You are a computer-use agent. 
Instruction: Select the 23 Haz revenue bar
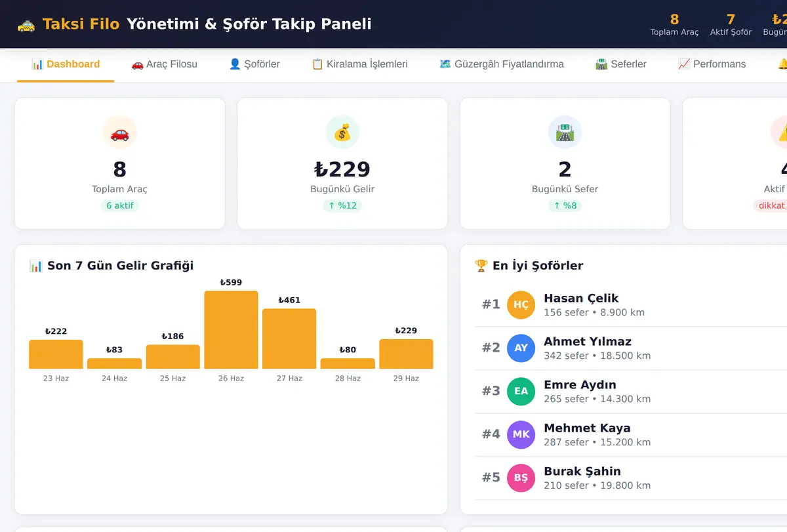coord(56,354)
